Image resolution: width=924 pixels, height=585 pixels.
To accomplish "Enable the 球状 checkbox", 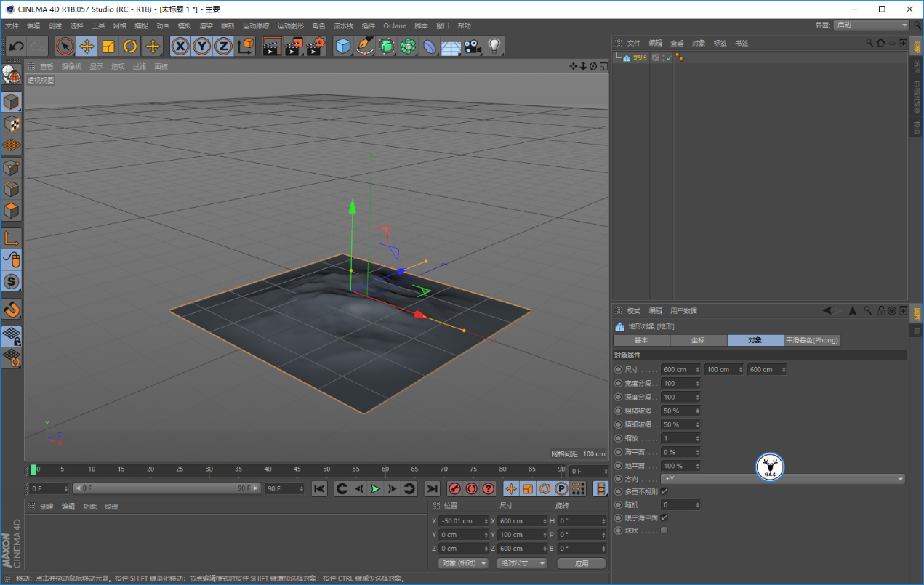I will (664, 530).
